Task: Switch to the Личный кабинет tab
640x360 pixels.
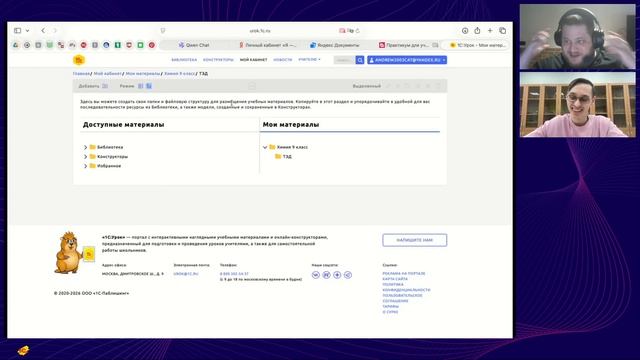Action: coord(267,45)
